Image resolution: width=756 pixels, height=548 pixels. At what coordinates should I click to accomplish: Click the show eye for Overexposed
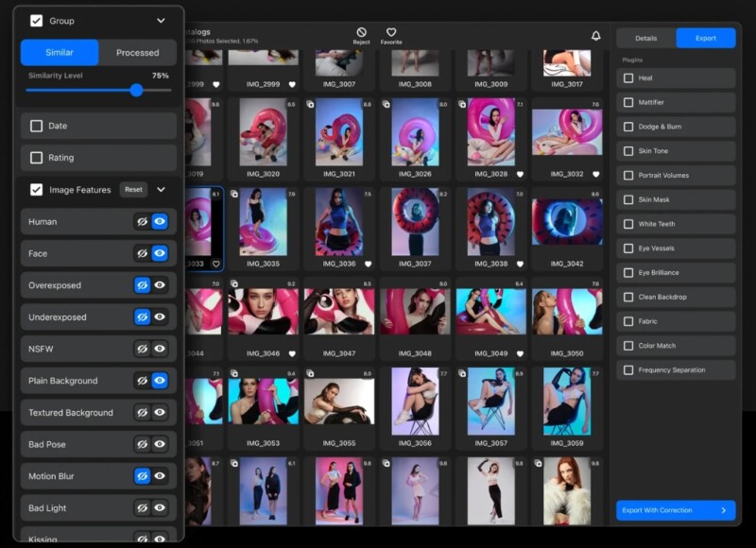click(160, 285)
